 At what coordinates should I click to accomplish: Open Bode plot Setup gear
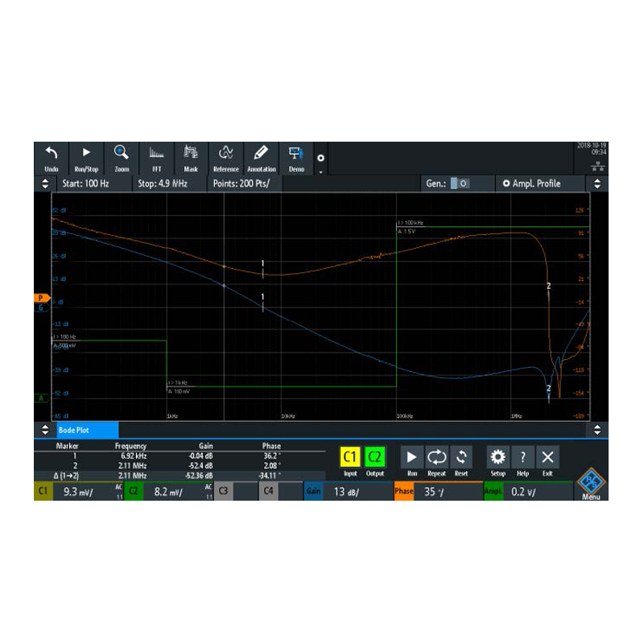pos(497,461)
